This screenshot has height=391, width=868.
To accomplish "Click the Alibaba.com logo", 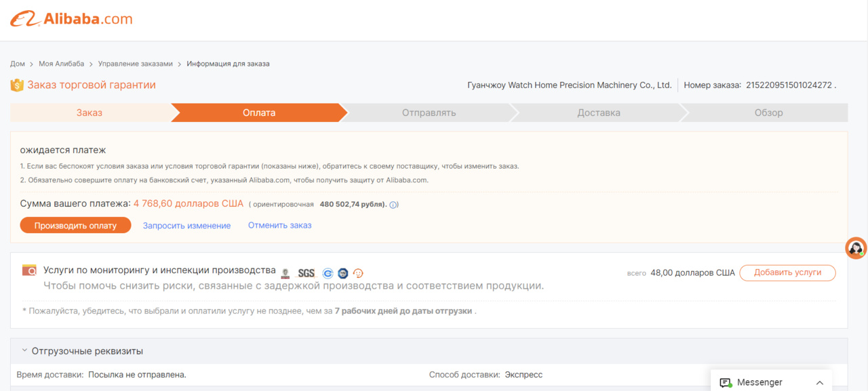I will 71,19.
